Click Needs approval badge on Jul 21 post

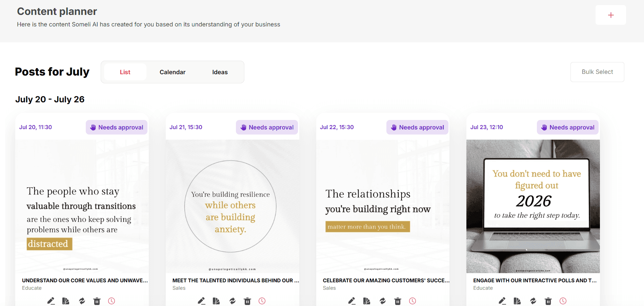[x=267, y=127]
